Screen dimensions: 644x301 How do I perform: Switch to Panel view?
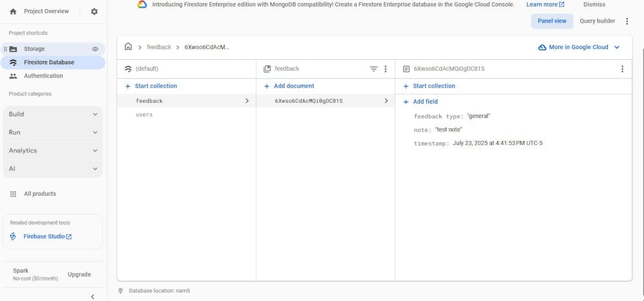552,21
